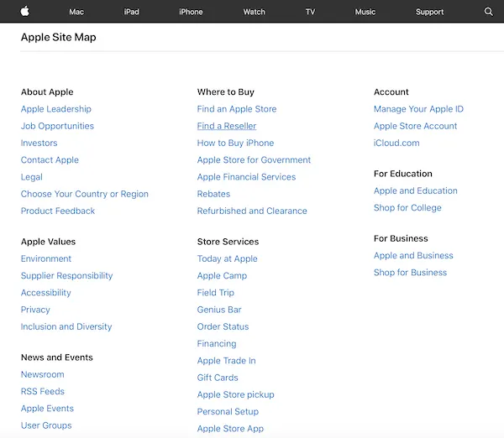
Task: Go to the iPad nav item
Action: (132, 12)
